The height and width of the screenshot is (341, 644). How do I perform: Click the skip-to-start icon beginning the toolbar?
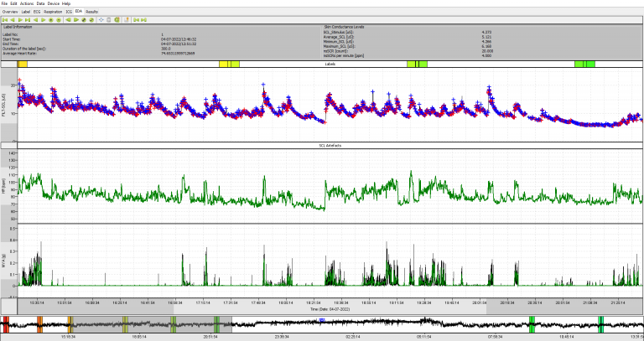[x=5, y=20]
